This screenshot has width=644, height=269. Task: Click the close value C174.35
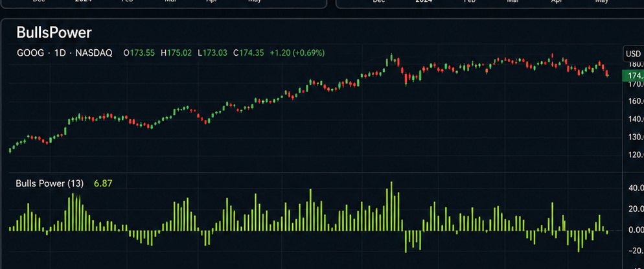249,53
